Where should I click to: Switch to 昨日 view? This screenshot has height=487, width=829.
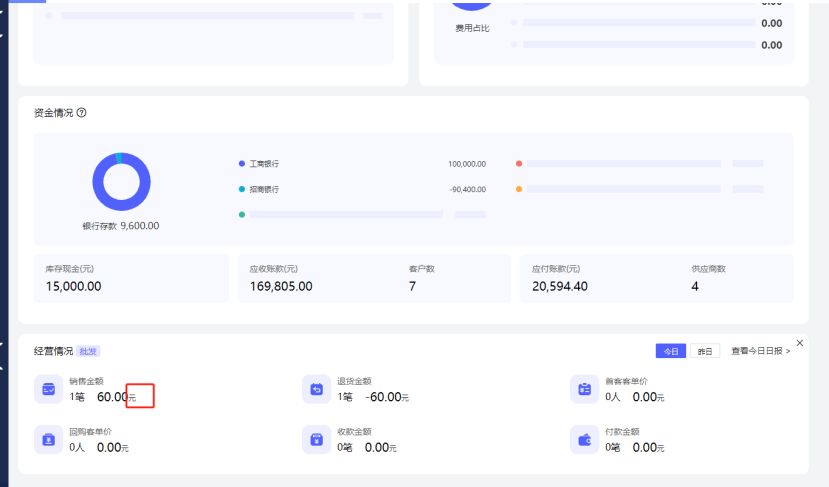point(705,351)
